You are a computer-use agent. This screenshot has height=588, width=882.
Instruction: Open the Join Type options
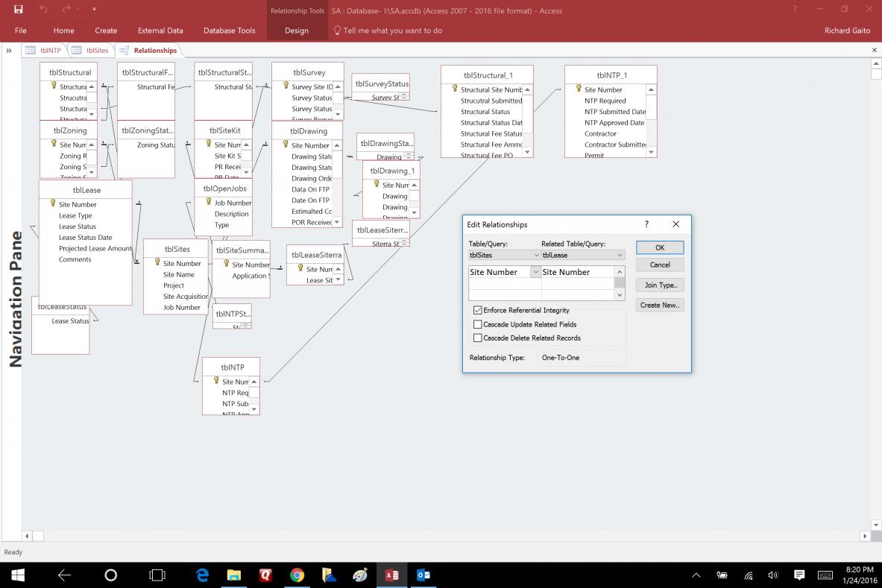660,285
